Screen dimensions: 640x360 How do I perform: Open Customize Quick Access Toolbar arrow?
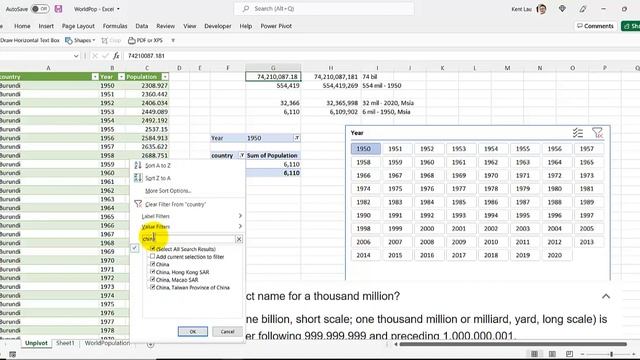pyautogui.click(x=173, y=40)
